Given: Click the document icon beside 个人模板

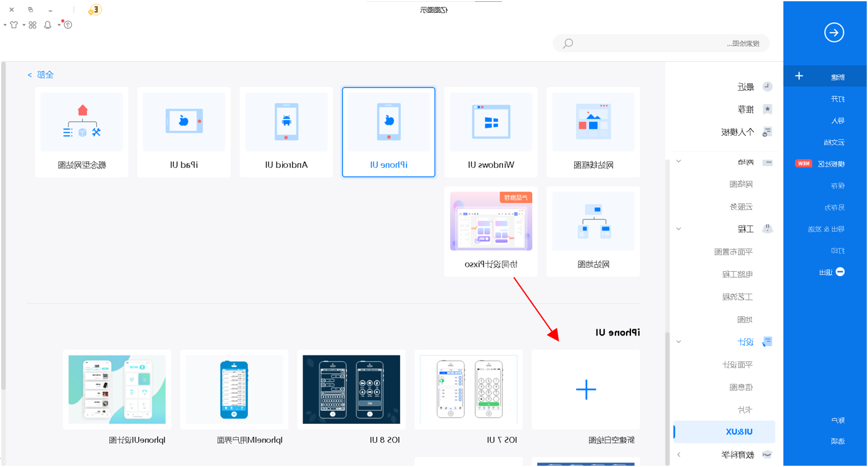Looking at the screenshot, I should 767,132.
